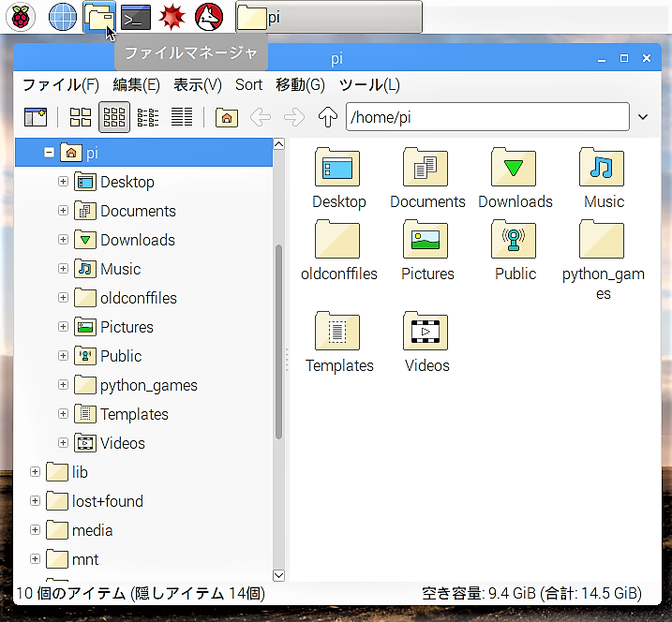Expand the oldconffiles tree node
This screenshot has height=622, width=672.
63,298
